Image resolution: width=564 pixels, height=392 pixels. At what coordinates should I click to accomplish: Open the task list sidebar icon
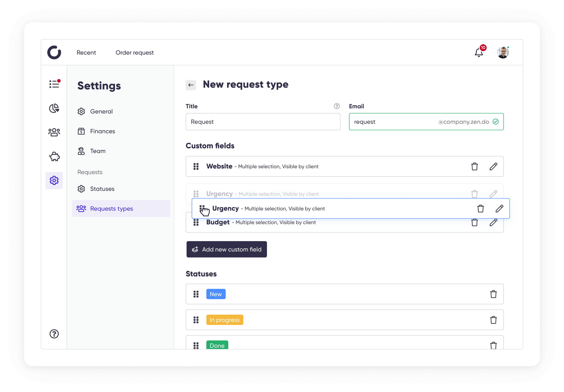click(54, 84)
